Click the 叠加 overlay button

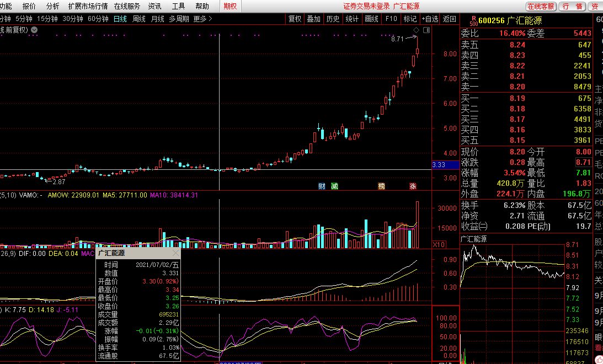pos(314,19)
